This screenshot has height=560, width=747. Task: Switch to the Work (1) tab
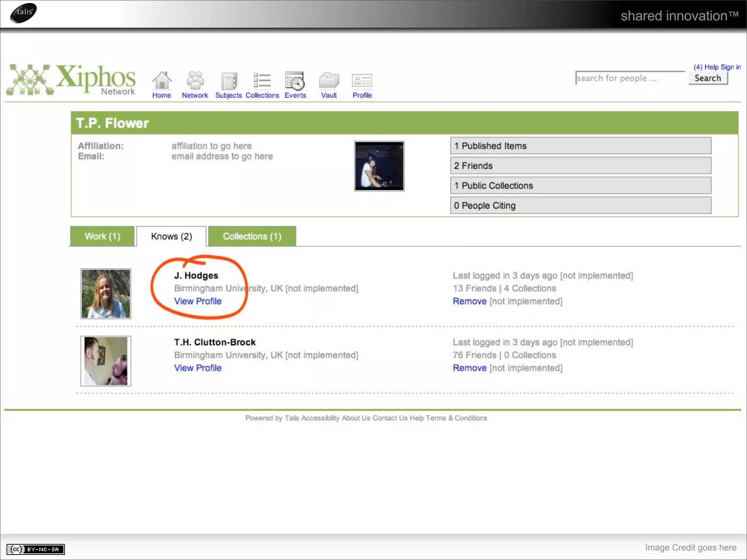tap(102, 236)
